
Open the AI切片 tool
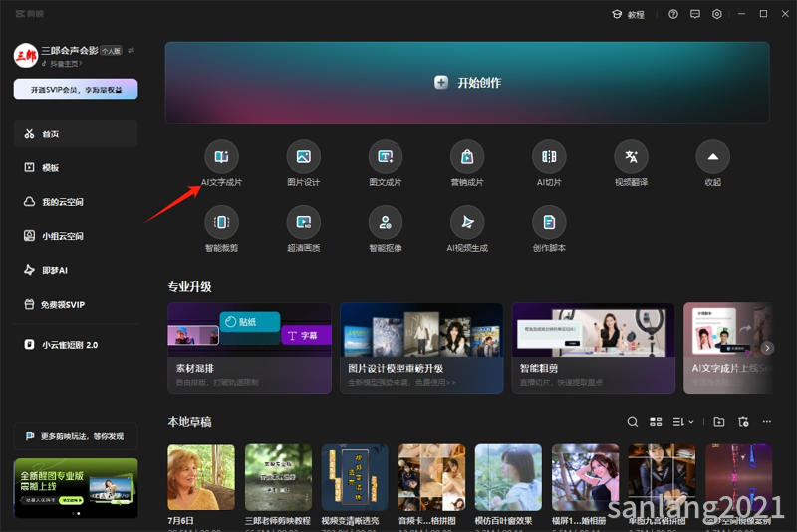coord(549,157)
